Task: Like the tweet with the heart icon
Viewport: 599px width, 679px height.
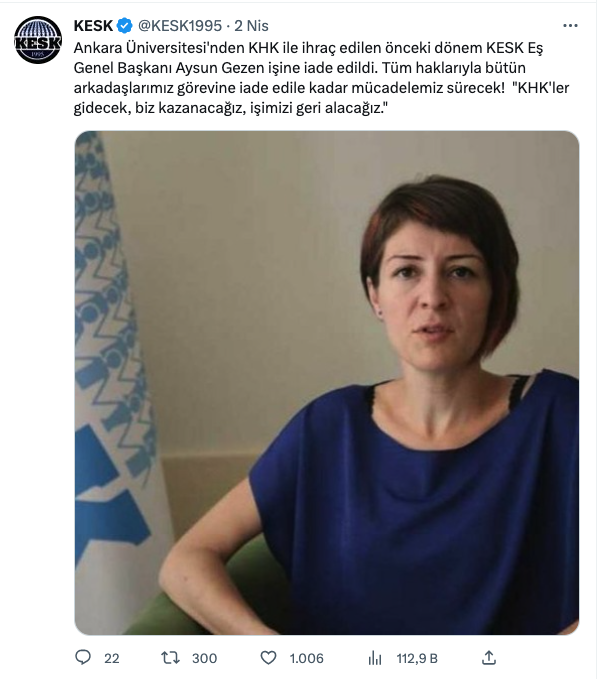Action: [268, 658]
